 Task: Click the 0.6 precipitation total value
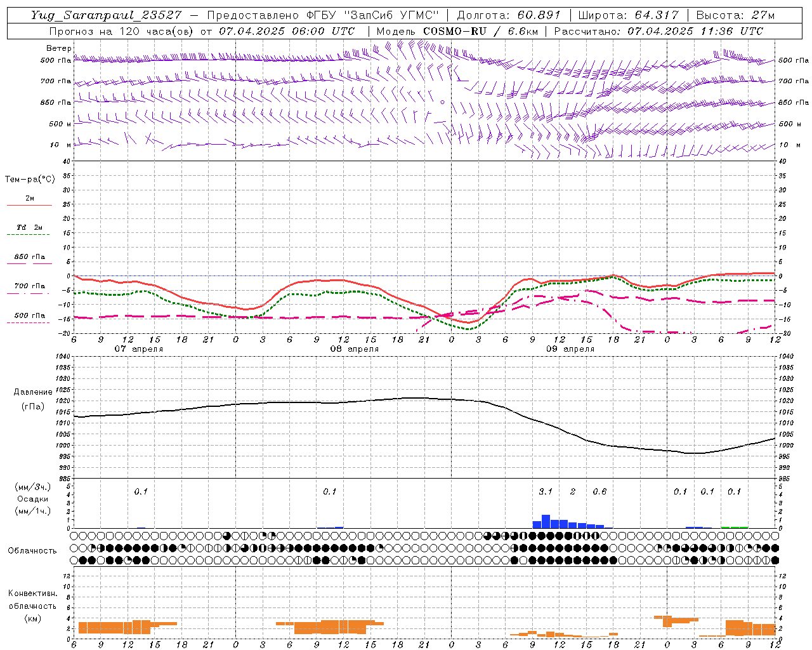pos(599,491)
